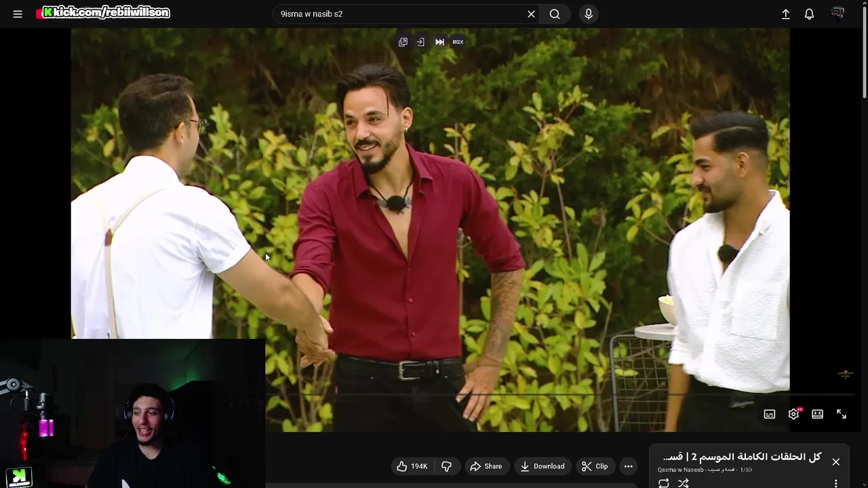Enter full screen on the player

click(841, 414)
